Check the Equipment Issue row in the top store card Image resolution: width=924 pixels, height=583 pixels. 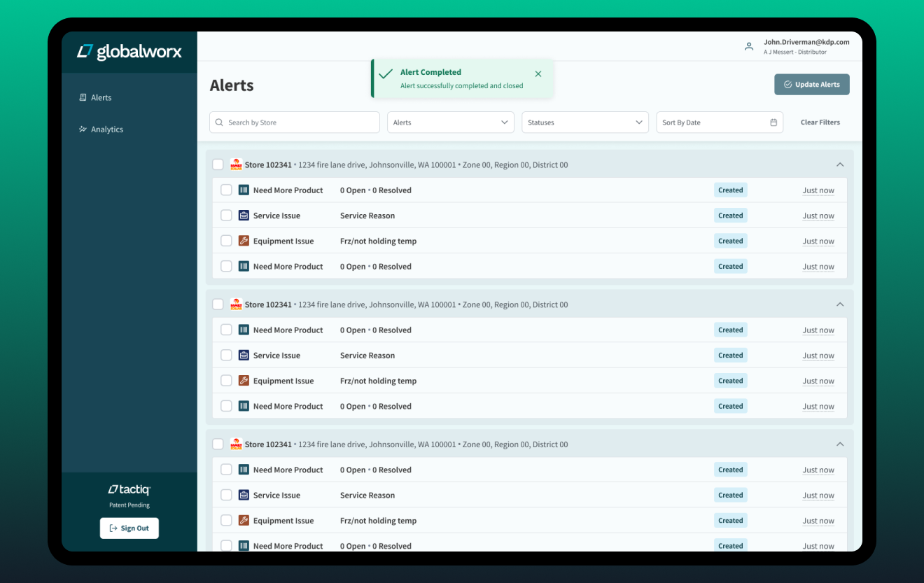[226, 241]
